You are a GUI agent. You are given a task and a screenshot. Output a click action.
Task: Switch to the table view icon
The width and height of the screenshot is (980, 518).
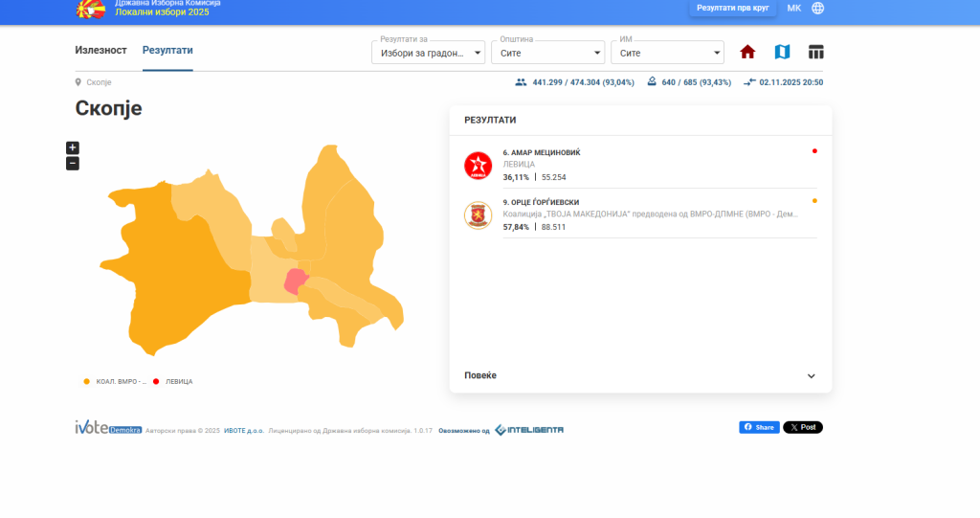tap(815, 52)
